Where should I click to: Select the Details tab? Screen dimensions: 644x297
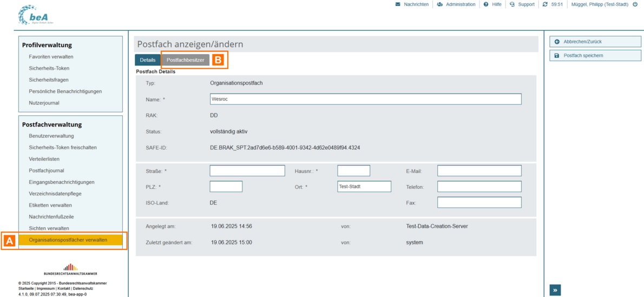[147, 60]
